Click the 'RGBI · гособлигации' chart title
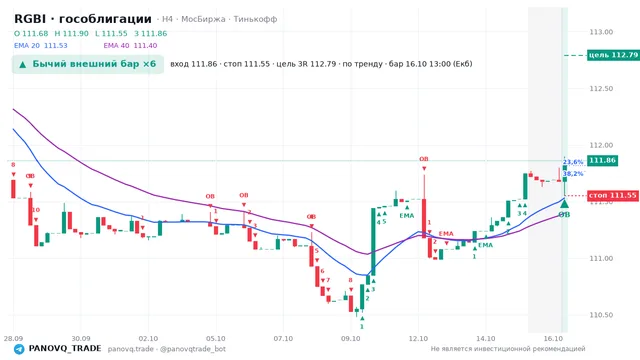The height and width of the screenshot is (360, 640). click(83, 19)
